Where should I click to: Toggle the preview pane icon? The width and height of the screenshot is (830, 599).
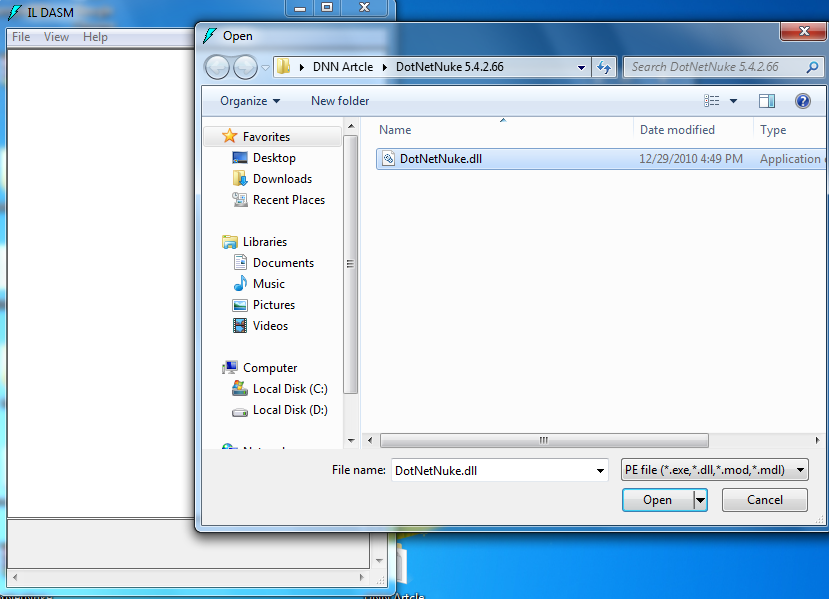[x=766, y=101]
